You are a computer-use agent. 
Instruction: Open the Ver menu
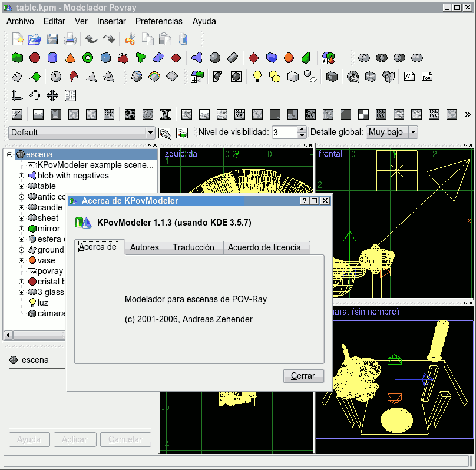click(x=81, y=21)
